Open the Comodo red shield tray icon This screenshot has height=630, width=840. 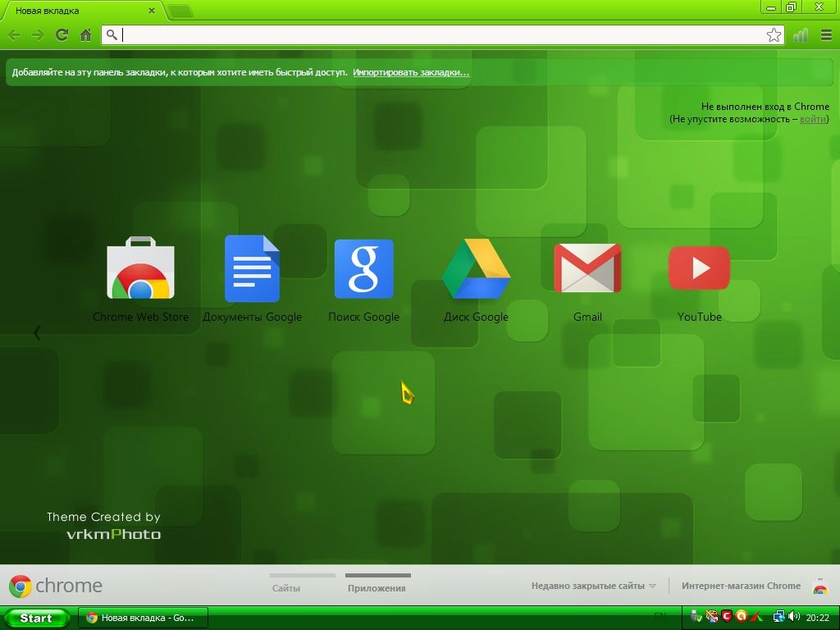tap(727, 617)
